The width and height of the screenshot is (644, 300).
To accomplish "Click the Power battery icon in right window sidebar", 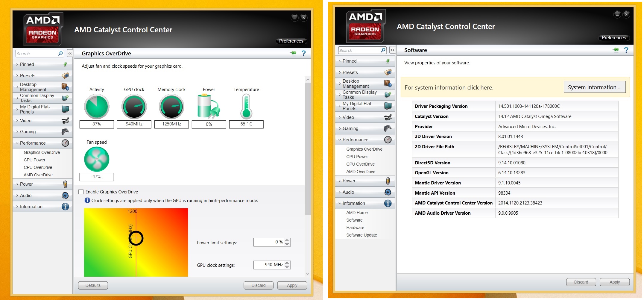I will (x=388, y=181).
